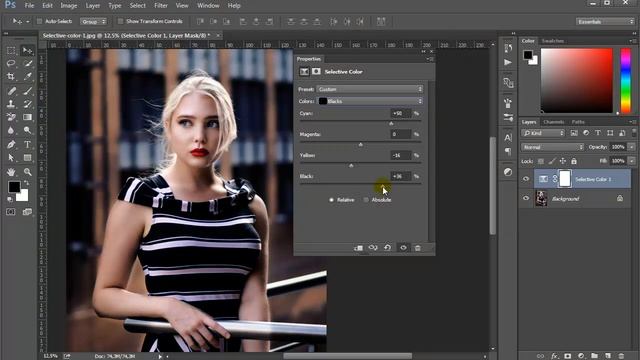Open the Image menu

point(69,6)
